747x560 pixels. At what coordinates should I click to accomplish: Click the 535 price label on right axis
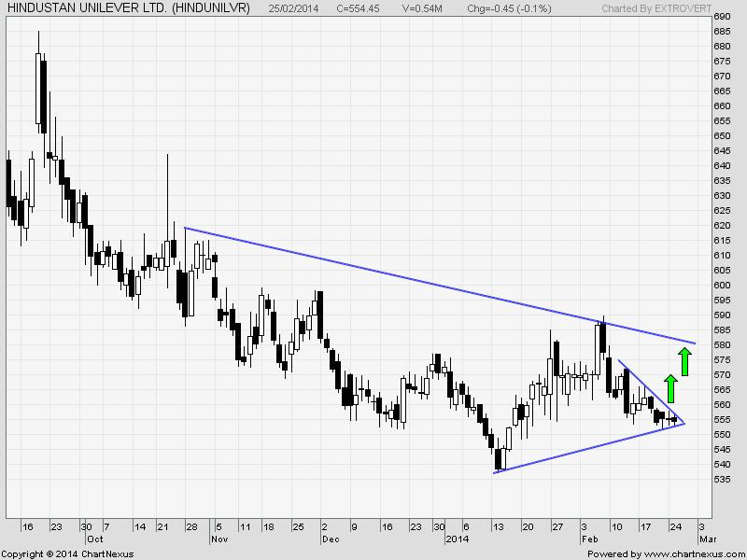pos(722,479)
